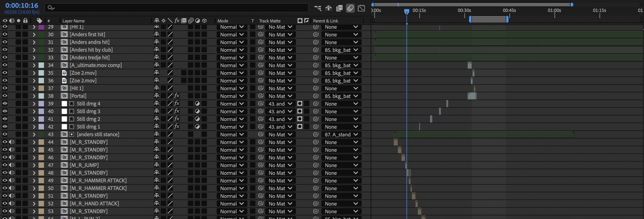Select layer 37 Hit 1 name
The height and width of the screenshot is (219, 644).
click(x=77, y=88)
